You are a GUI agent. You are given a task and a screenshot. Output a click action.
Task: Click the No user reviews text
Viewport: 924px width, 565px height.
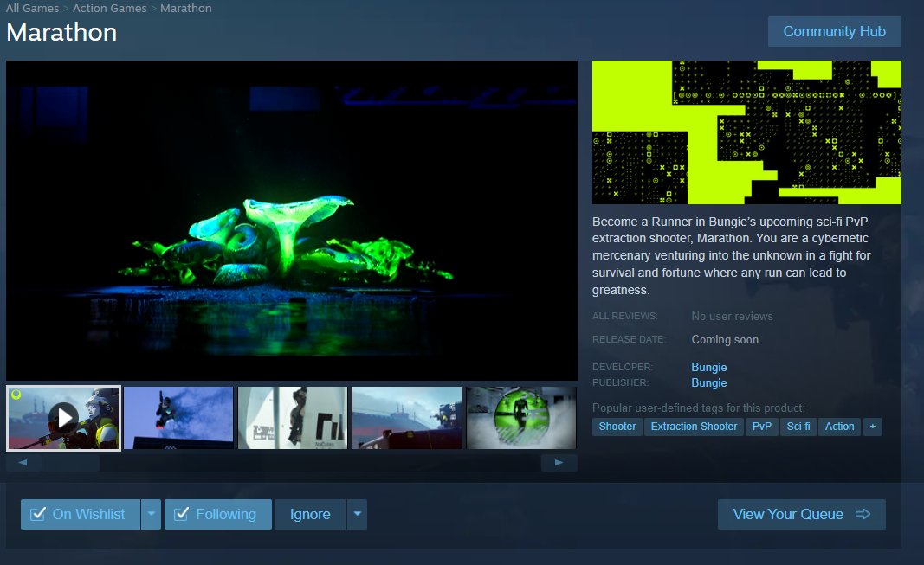(732, 317)
